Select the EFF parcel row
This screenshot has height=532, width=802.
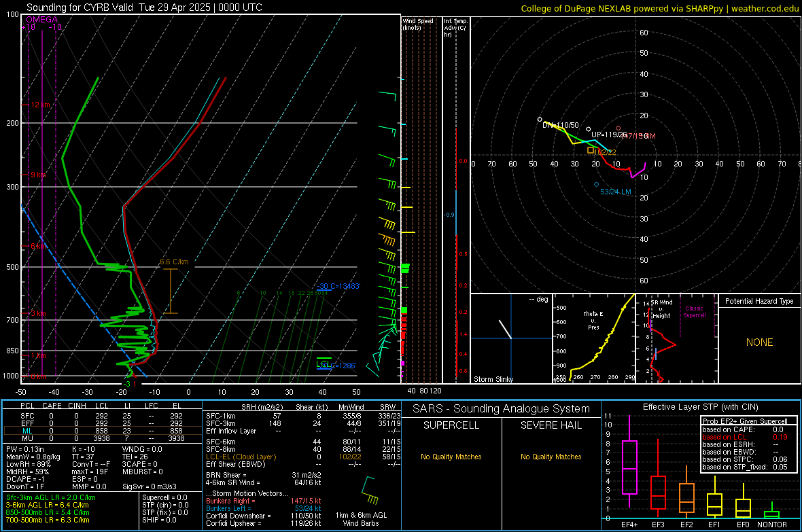(x=102, y=423)
